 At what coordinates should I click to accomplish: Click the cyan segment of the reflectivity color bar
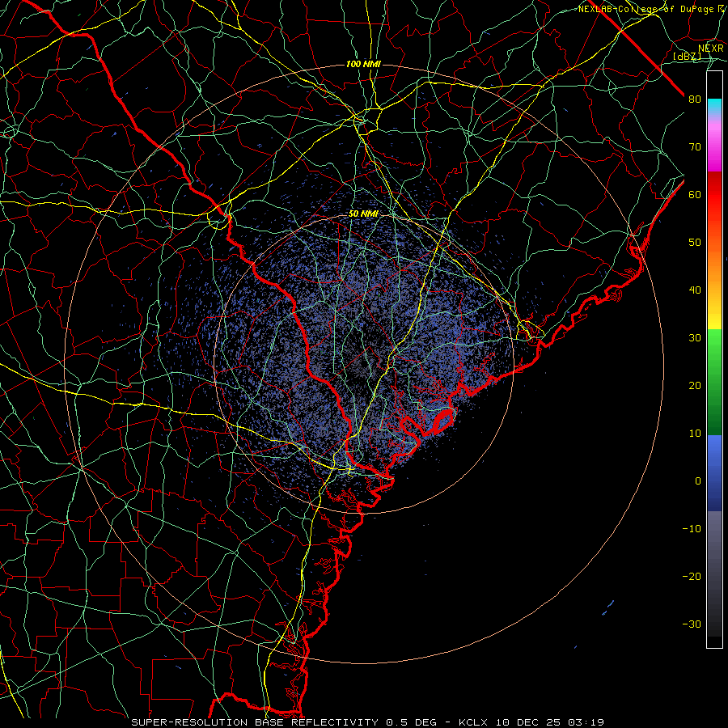714,107
